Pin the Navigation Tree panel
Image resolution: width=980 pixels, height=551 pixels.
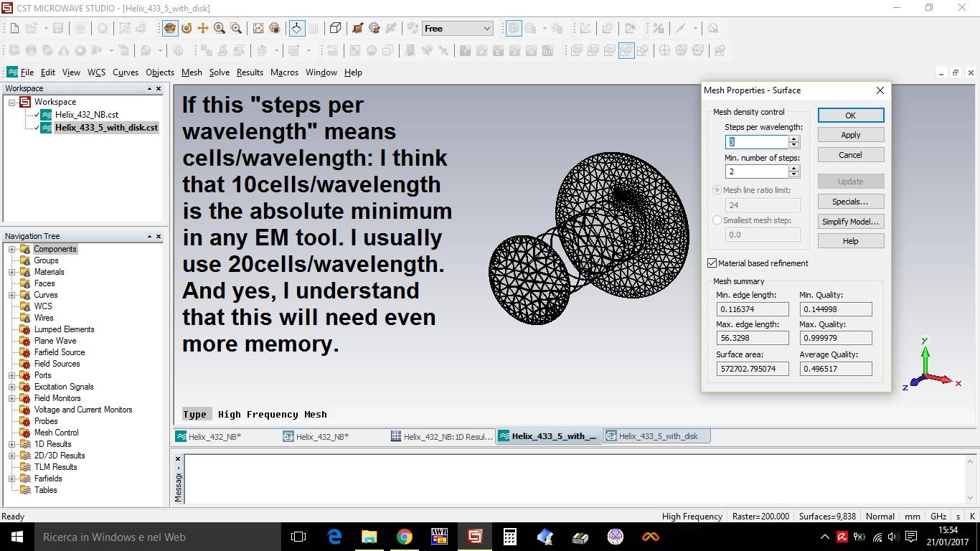[149, 237]
